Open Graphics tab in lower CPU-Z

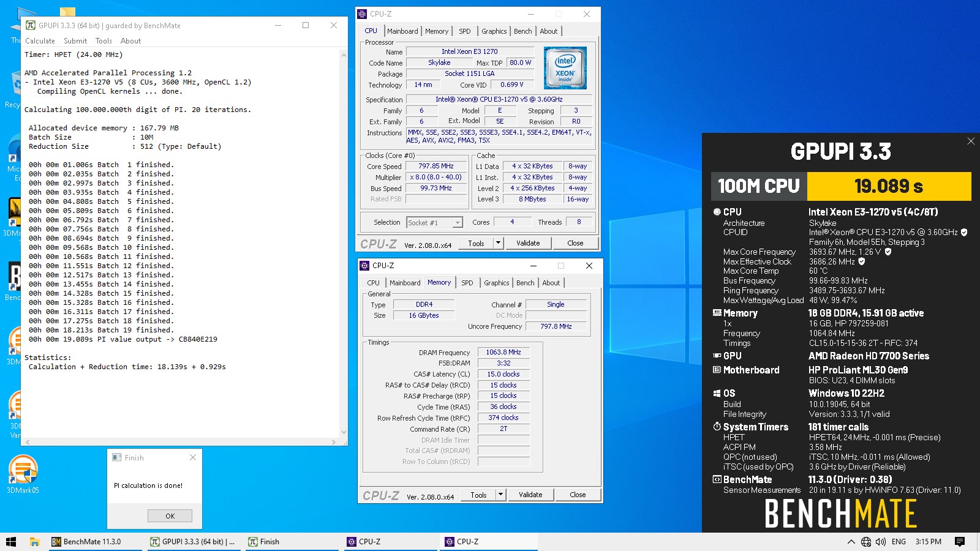click(496, 283)
